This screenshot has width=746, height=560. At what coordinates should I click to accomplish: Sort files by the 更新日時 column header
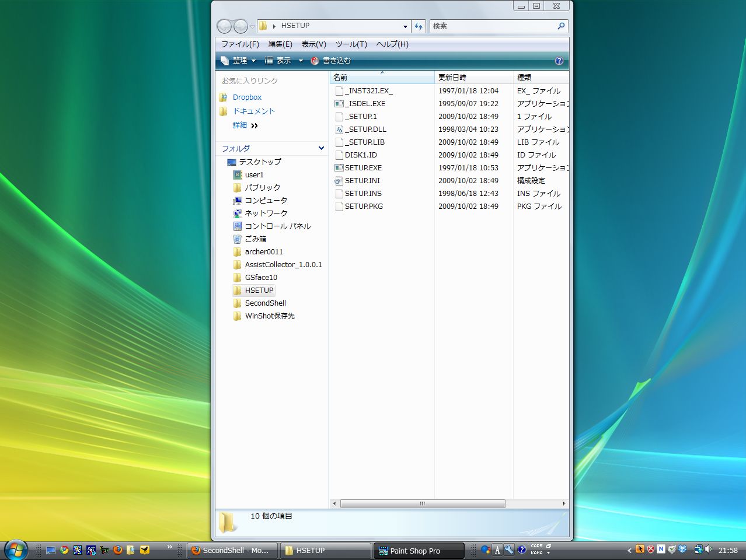pyautogui.click(x=474, y=77)
